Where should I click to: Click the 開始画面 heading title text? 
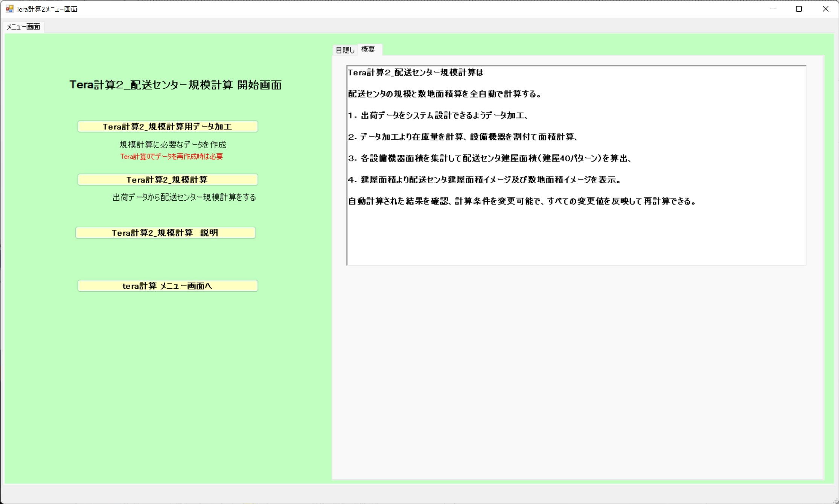point(175,85)
